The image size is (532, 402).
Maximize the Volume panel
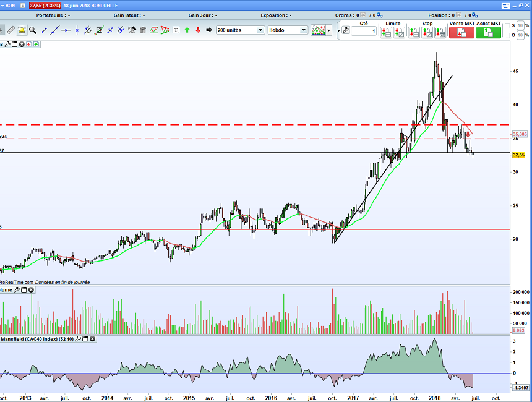click(x=24, y=289)
